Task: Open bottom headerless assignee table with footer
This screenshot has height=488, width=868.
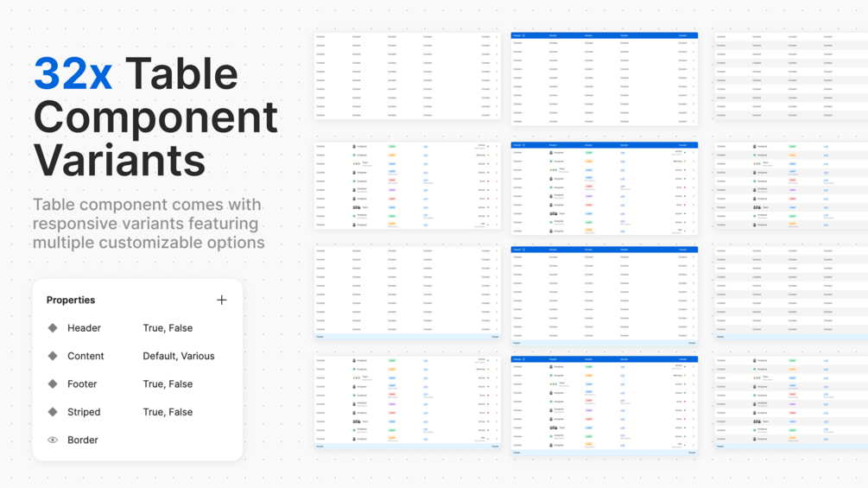Action: pyautogui.click(x=408, y=402)
